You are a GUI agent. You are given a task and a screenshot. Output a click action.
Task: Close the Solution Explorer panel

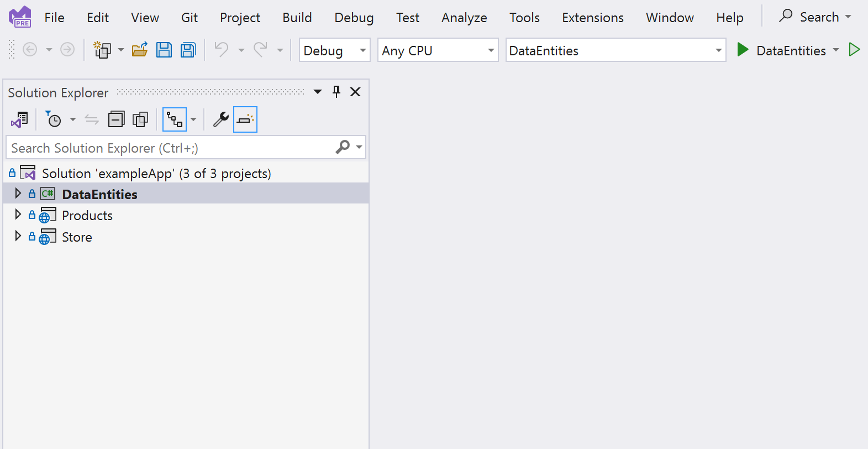point(355,92)
